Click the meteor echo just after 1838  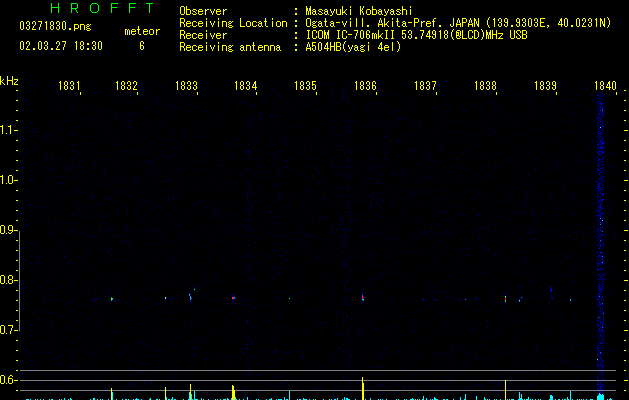coord(505,298)
